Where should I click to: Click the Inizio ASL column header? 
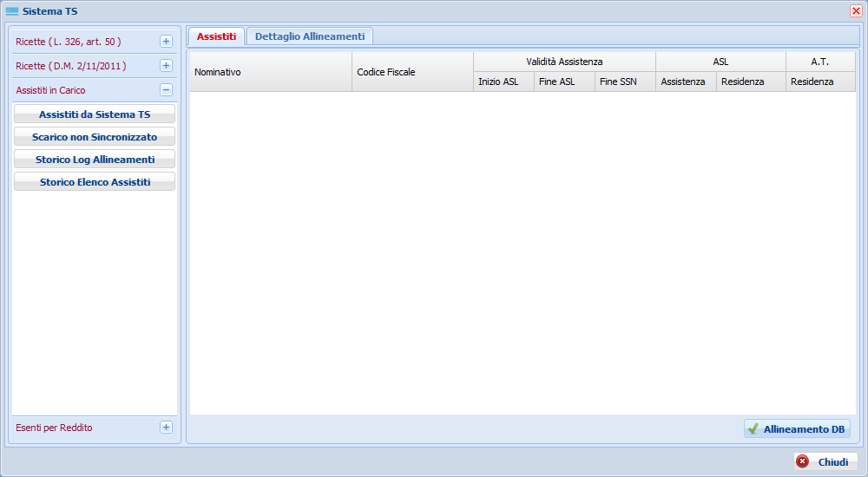click(x=503, y=82)
